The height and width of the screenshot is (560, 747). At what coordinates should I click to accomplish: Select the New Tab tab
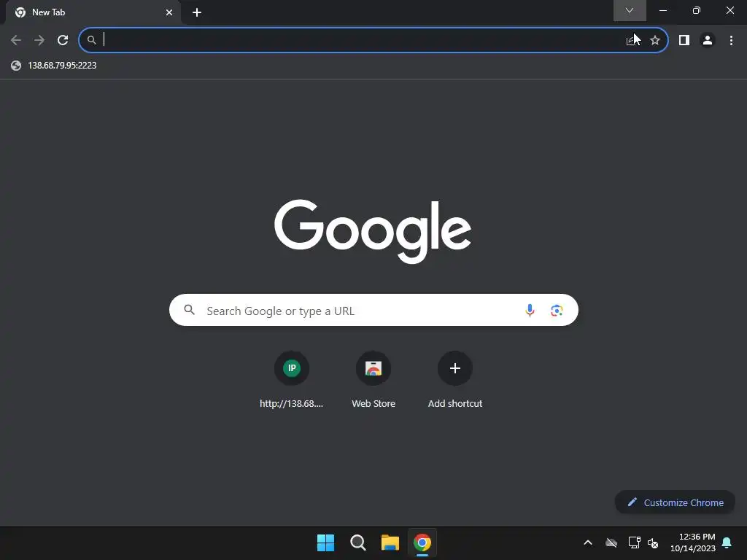93,12
